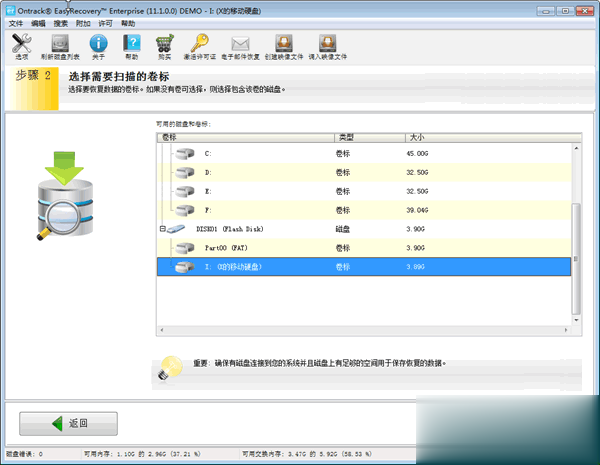600x465 pixels.
Task: Open 电子邮件恢复 envelope icon
Action: click(240, 47)
